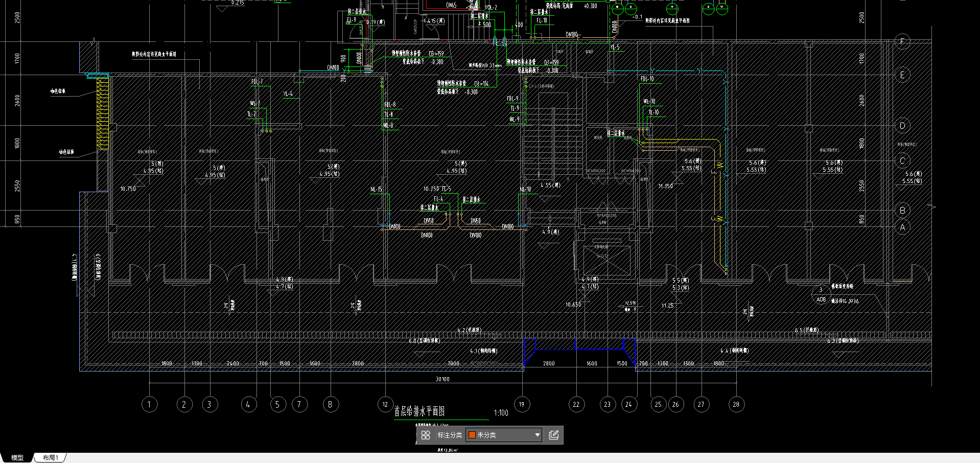Image resolution: width=980 pixels, height=463 pixels.
Task: Select the YL-4 pipe label
Action: (x=288, y=94)
